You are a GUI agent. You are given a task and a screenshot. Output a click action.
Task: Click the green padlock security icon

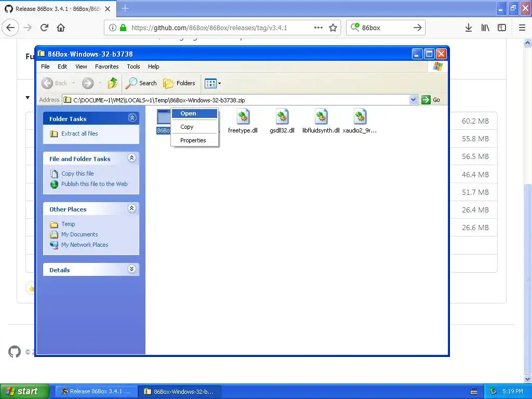click(123, 28)
